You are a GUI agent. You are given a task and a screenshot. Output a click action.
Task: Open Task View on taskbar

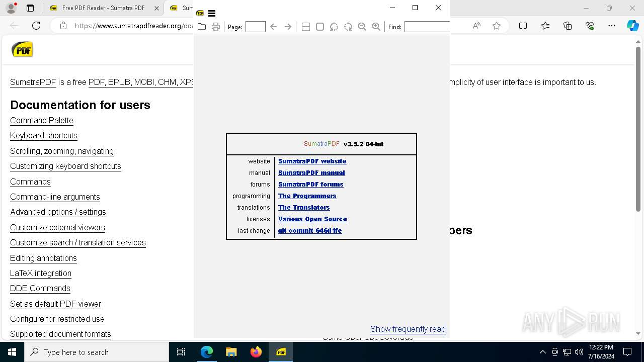point(181,352)
